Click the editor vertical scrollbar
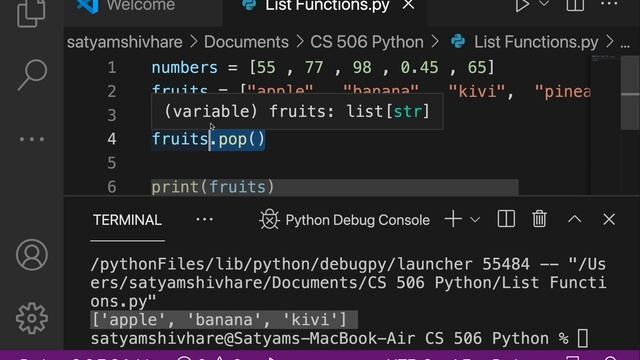Screen dimensions: 640x360 point(630,93)
